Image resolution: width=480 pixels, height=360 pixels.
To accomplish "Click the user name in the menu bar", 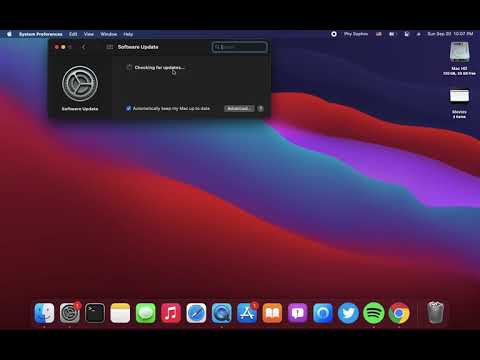I will (x=356, y=34).
